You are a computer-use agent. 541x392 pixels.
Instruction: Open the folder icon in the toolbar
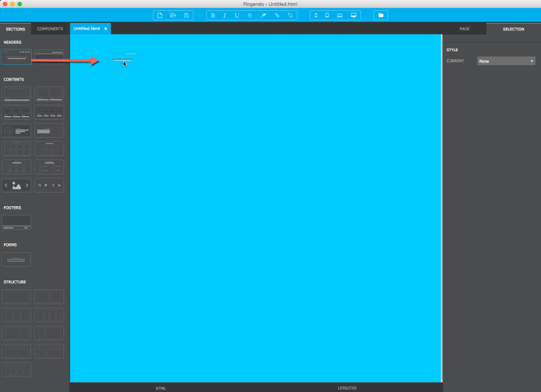381,15
